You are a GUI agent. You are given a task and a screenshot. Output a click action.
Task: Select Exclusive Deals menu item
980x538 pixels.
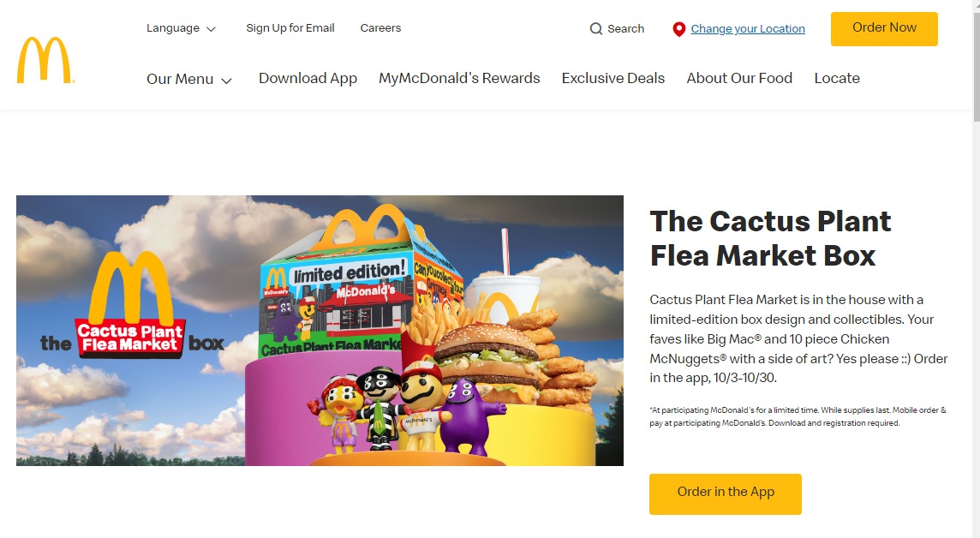(613, 78)
